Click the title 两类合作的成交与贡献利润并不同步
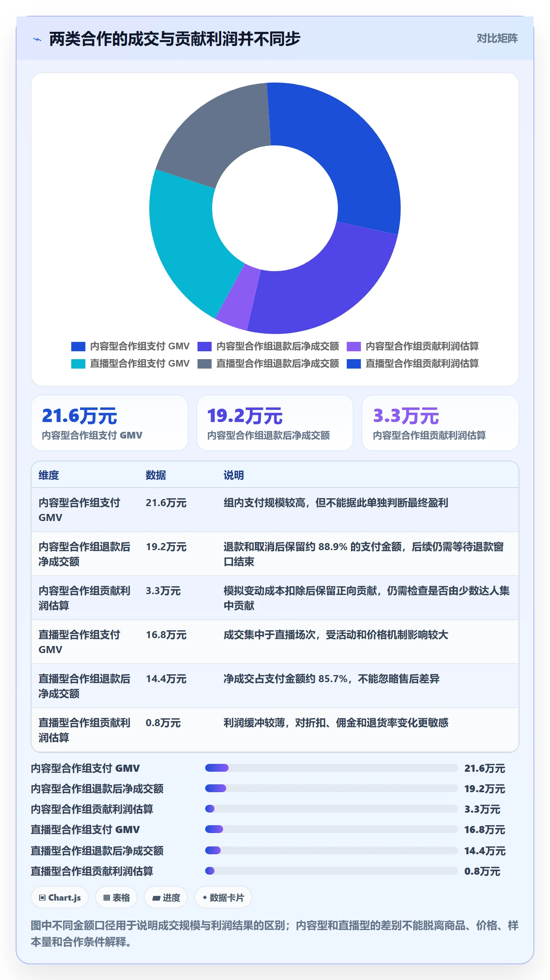Viewport: 550px width, 980px height. pos(174,39)
